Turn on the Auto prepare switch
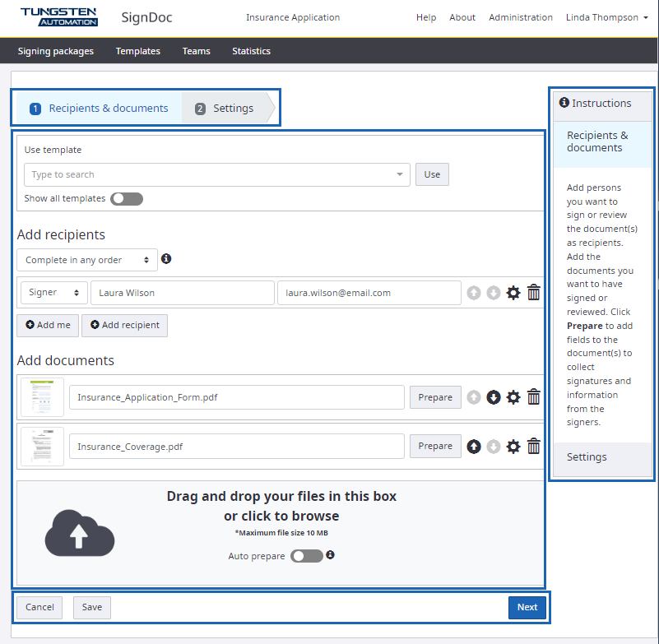Screen dimensions: 659x644 click(307, 556)
